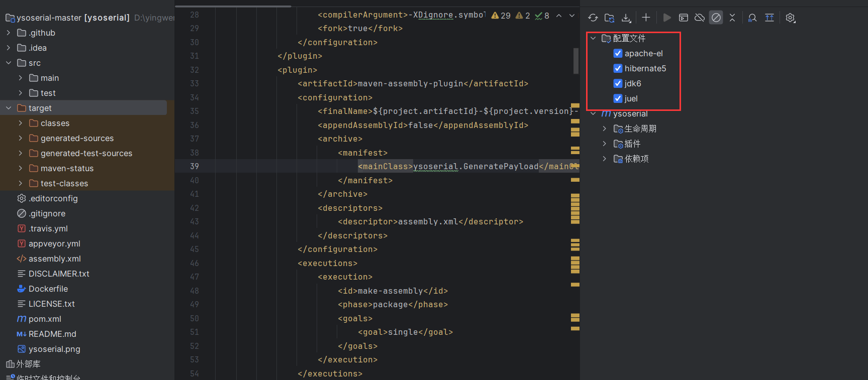Uncheck the juel profile checkbox
Viewport: 868px width, 380px height.
tap(618, 98)
